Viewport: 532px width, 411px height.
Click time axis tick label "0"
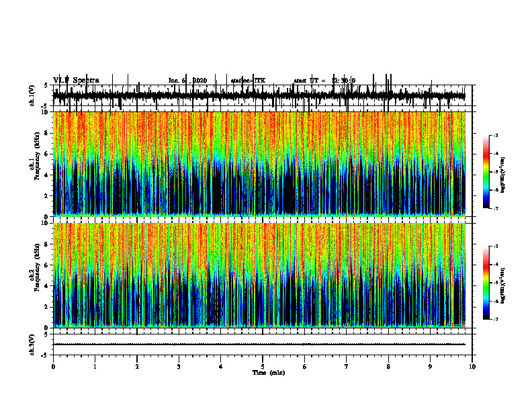[x=53, y=367]
